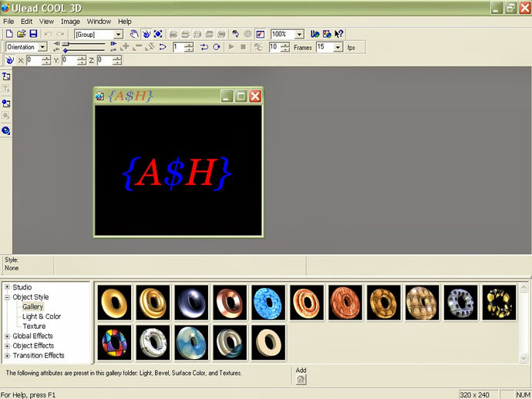
Task: Expand the Object Effects tree node
Action: [x=7, y=346]
